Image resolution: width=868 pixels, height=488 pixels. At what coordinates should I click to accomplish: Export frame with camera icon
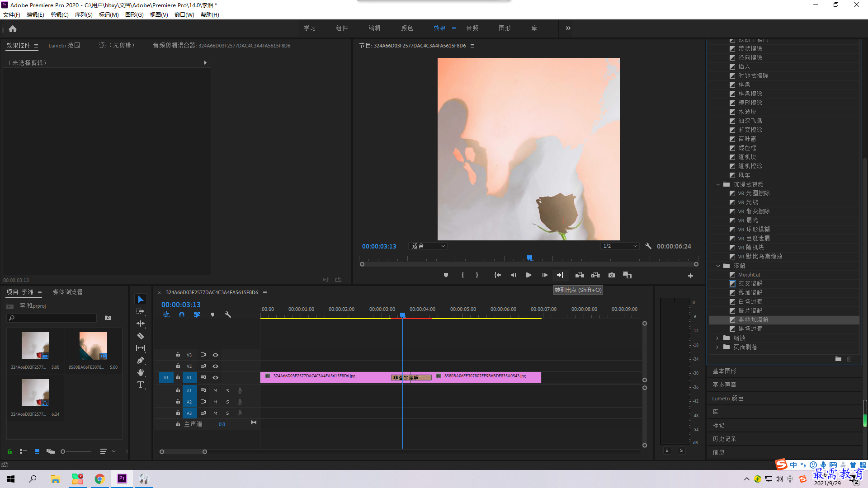coord(612,275)
